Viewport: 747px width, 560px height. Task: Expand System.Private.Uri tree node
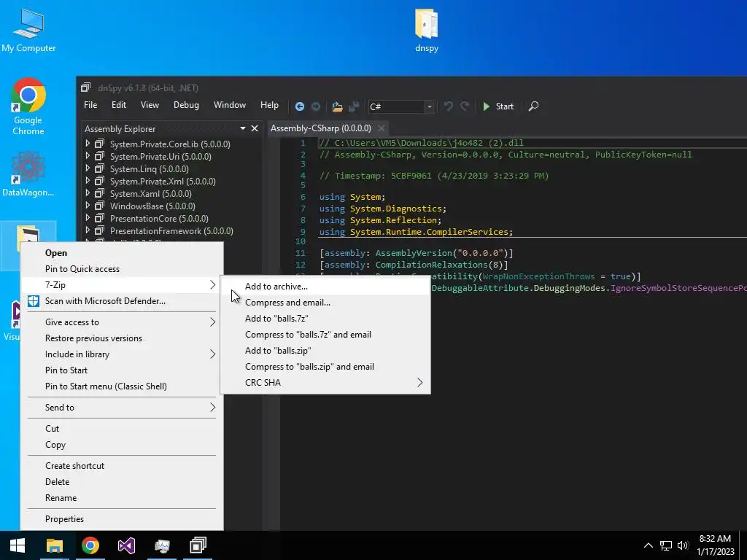click(x=88, y=156)
